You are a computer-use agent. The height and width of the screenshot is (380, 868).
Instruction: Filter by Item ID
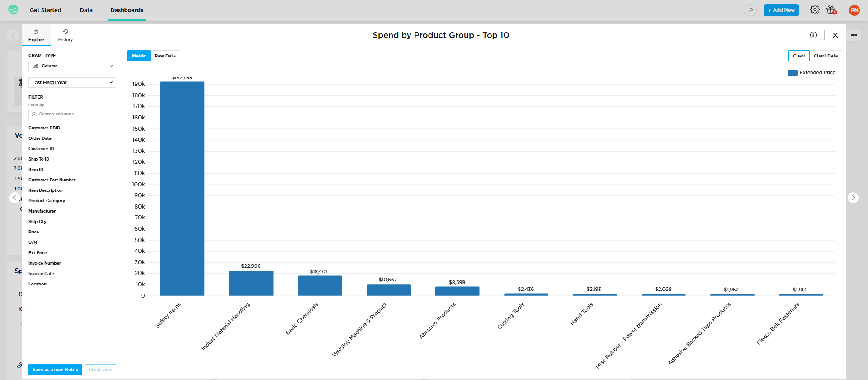click(36, 170)
